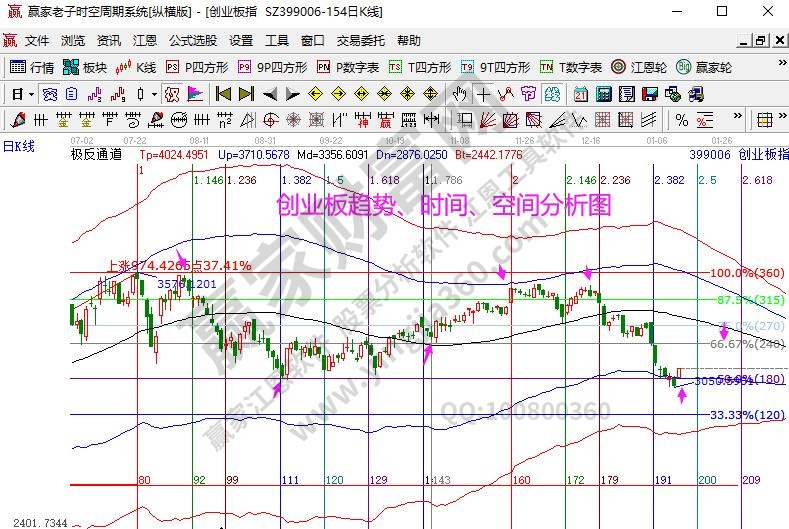Open the 公式选股 menu
Screen dimensions: 789x529
coord(192,41)
